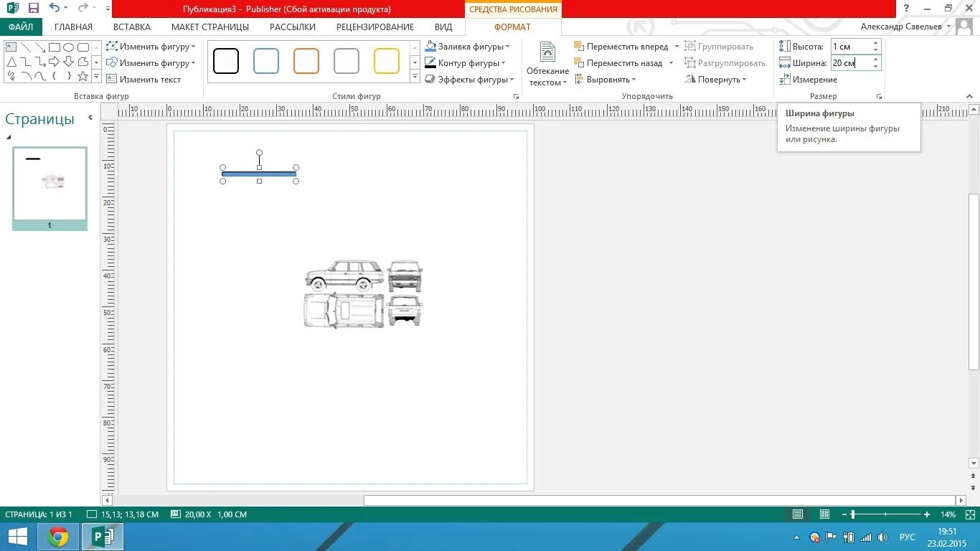Click Изменить текст button
Viewport: 980px width, 551px height.
point(143,80)
